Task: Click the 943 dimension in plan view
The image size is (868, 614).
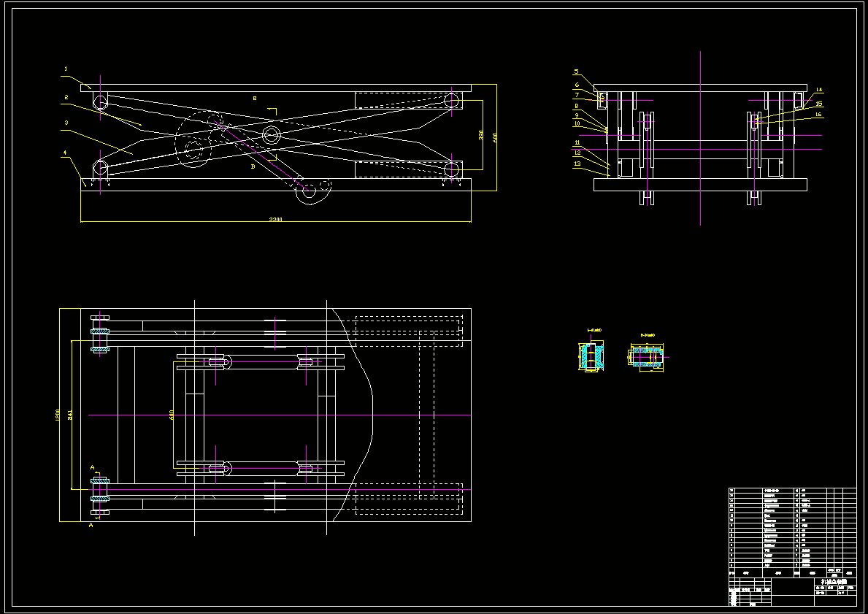Action: click(x=70, y=415)
